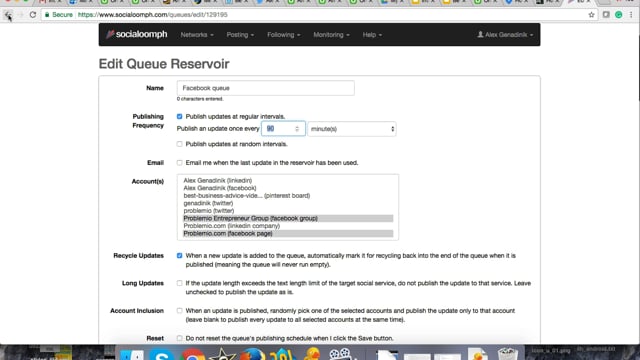Open the Posting menu

240,35
